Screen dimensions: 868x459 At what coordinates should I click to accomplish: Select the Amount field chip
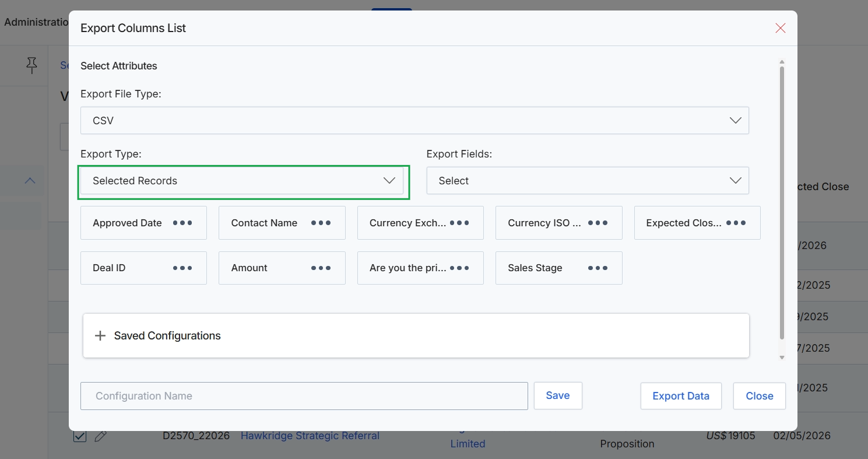tap(282, 268)
